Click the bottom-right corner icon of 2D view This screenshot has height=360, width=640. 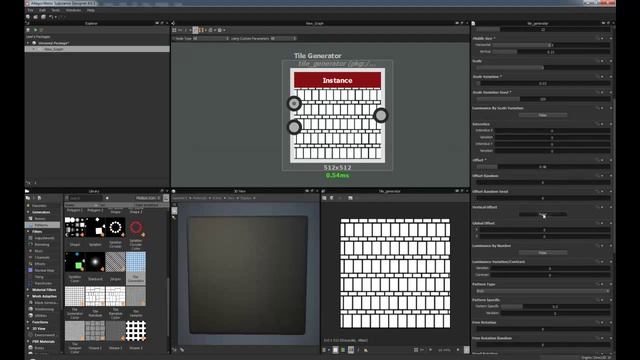tap(467, 350)
